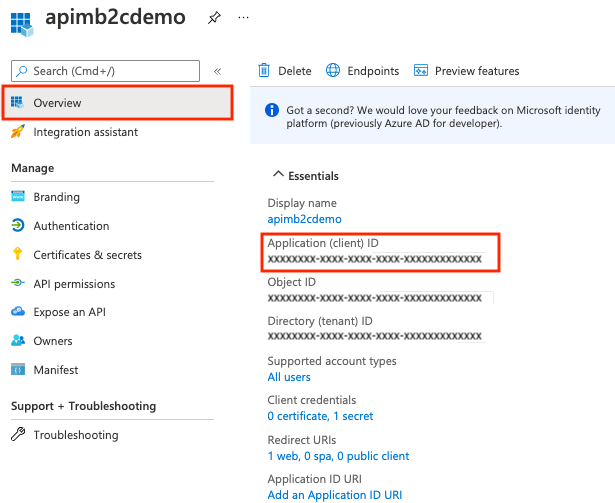Pin the apimb2cdemo app blade
615x503 pixels.
(214, 18)
